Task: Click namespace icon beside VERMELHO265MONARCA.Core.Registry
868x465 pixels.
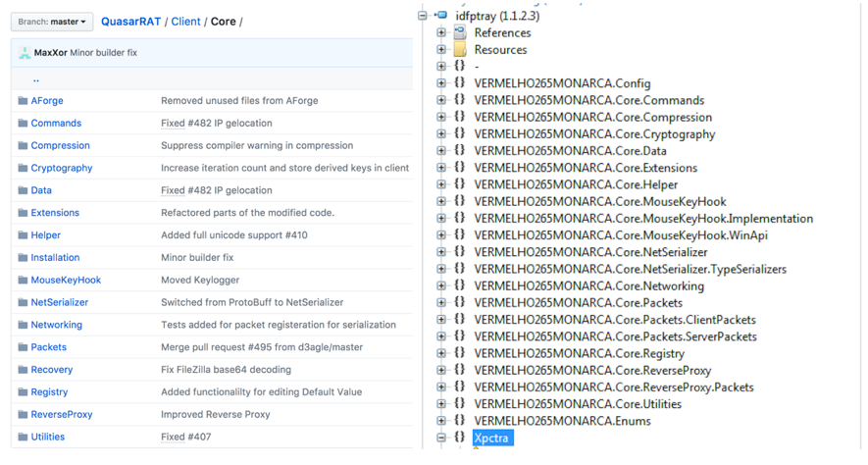Action: point(459,352)
